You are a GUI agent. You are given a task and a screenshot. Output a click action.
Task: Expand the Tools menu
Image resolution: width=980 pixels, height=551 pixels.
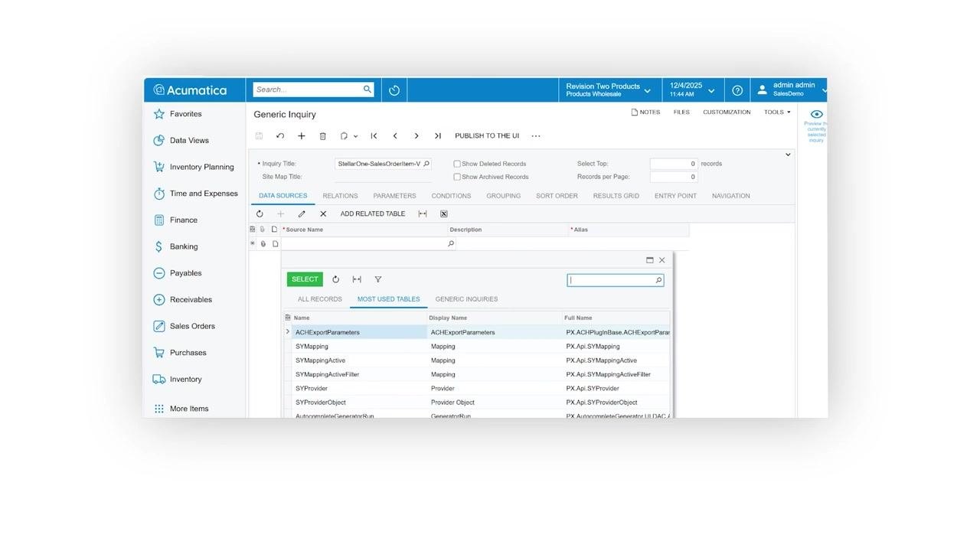777,112
